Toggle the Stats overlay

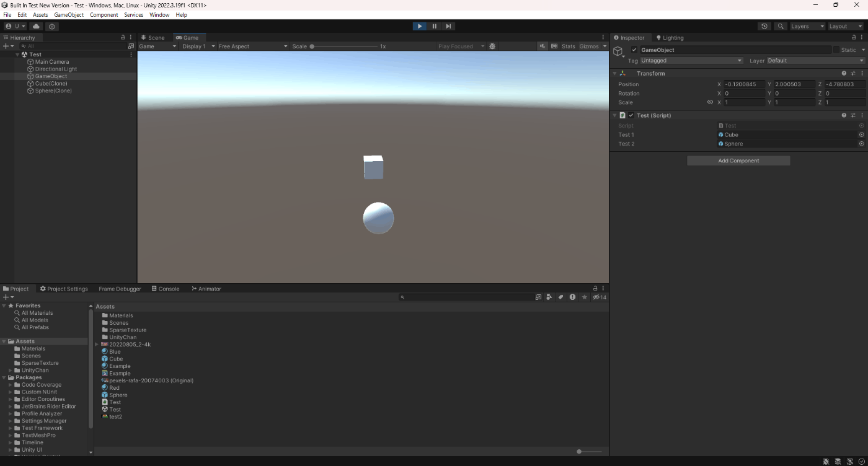tap(569, 46)
